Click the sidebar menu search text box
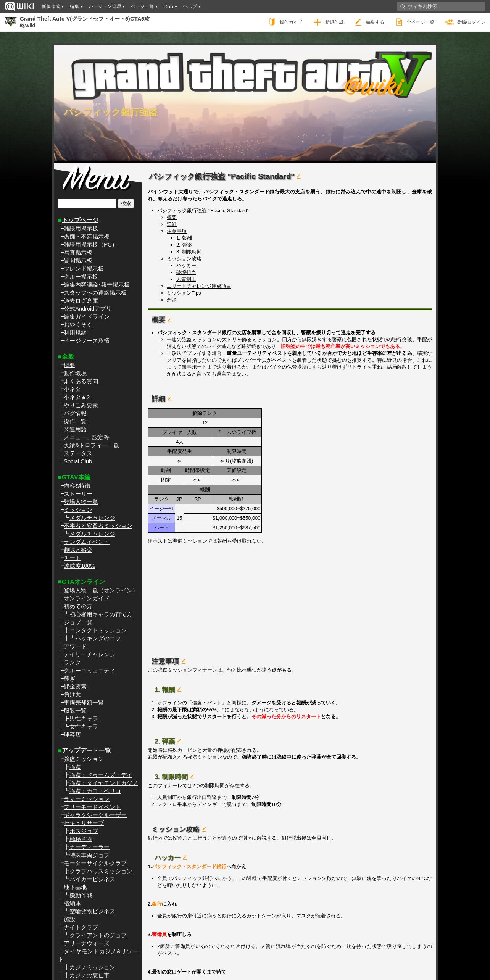The image size is (490, 980). 87,203
